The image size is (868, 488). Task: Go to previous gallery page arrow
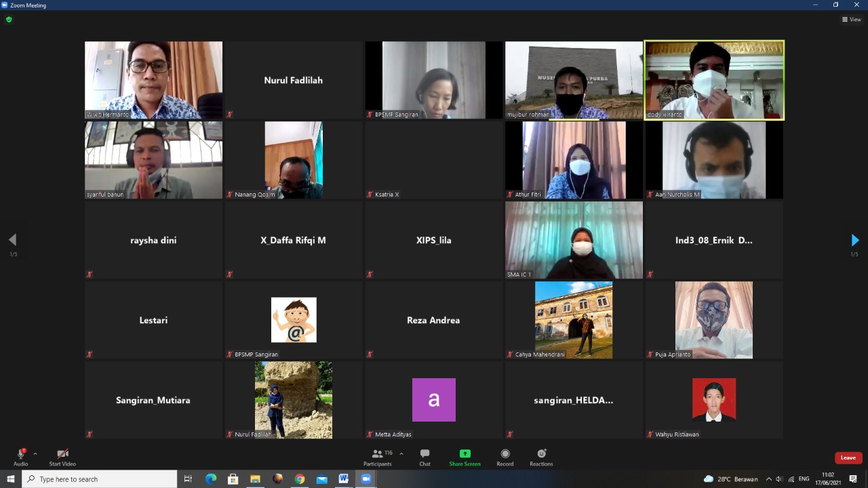(x=12, y=240)
